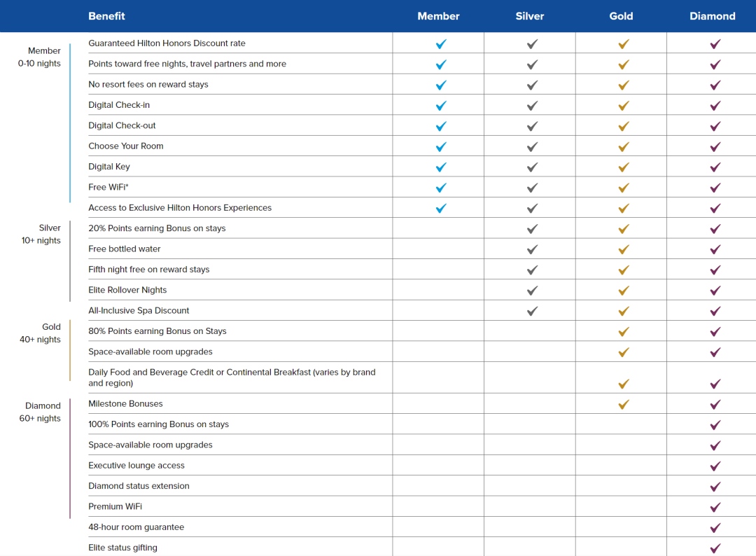756x556 pixels.
Task: Click the 'All-Inclusive Spa Discount' benefit text
Action: [x=139, y=310]
